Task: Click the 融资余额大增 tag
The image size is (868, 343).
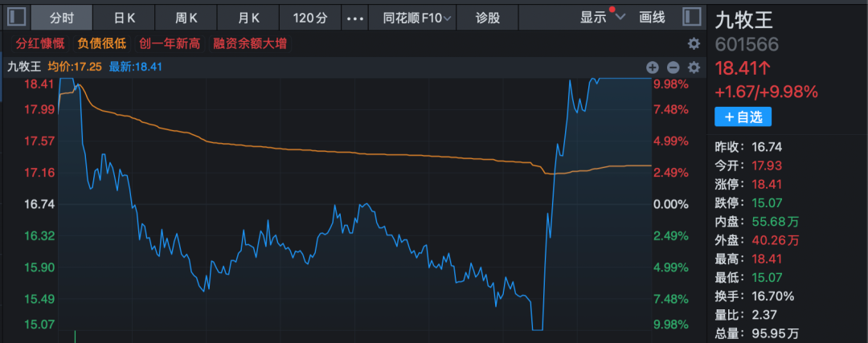Action: [x=250, y=43]
